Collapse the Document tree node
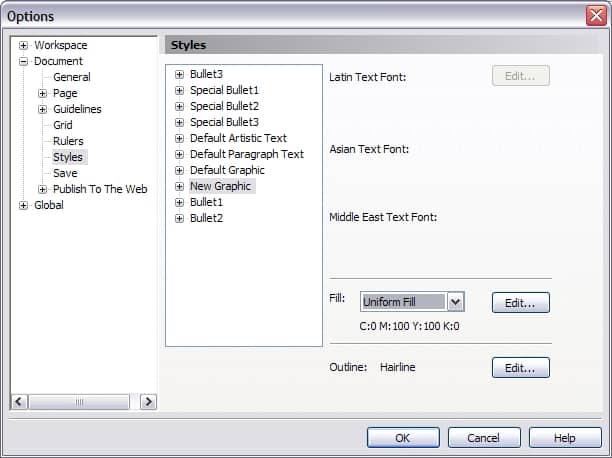 (x=24, y=61)
